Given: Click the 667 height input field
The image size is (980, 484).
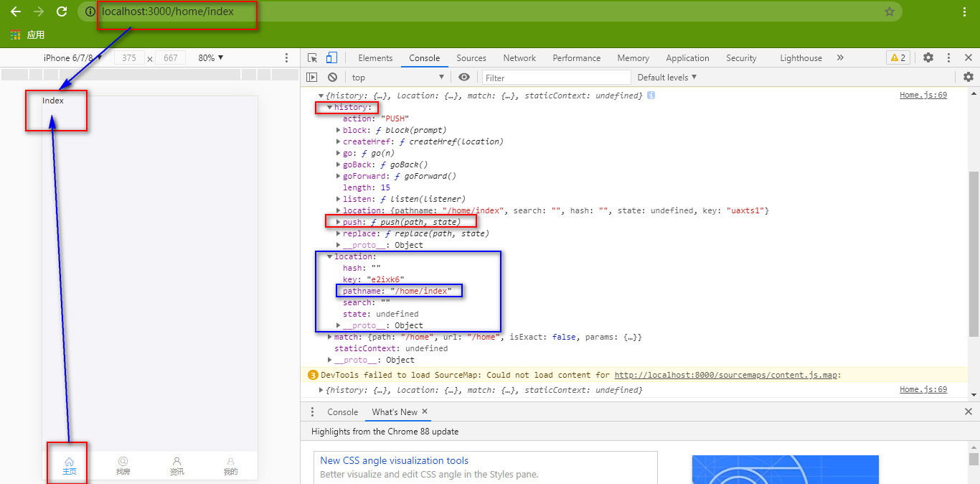Looking at the screenshot, I should click(171, 57).
